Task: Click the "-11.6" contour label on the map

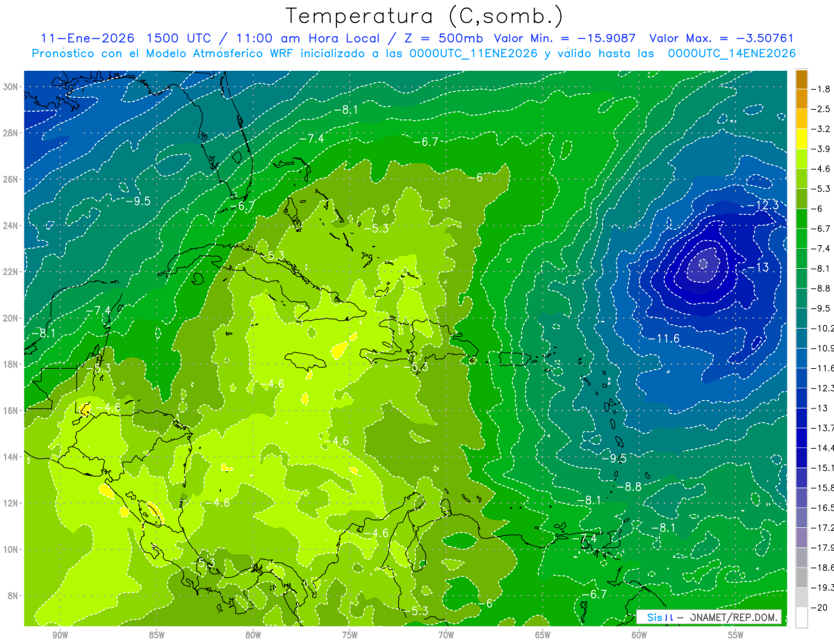Action: pyautogui.click(x=663, y=339)
